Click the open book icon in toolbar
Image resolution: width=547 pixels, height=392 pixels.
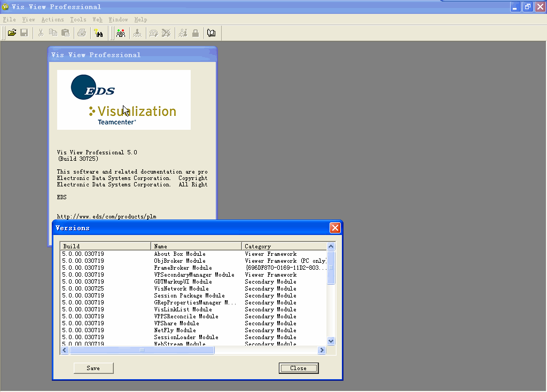tap(212, 33)
